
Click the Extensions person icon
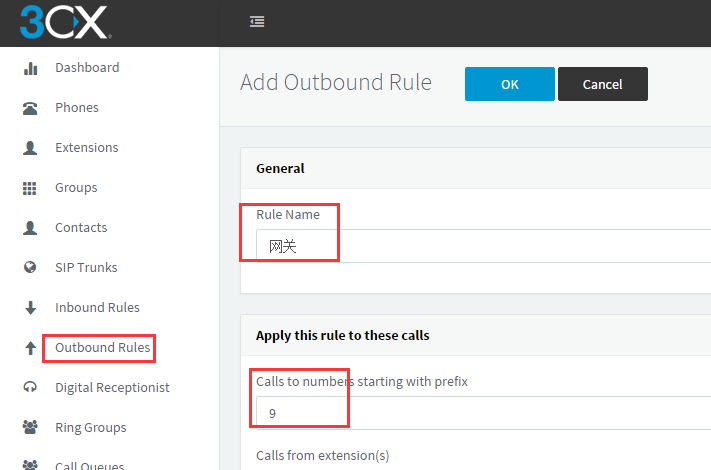[30, 148]
